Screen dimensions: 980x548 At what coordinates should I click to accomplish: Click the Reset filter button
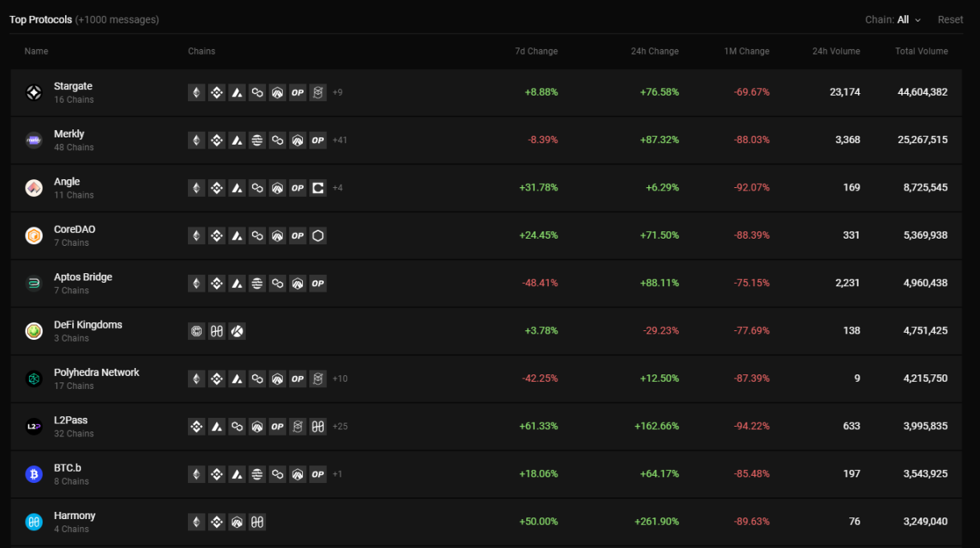pyautogui.click(x=950, y=19)
